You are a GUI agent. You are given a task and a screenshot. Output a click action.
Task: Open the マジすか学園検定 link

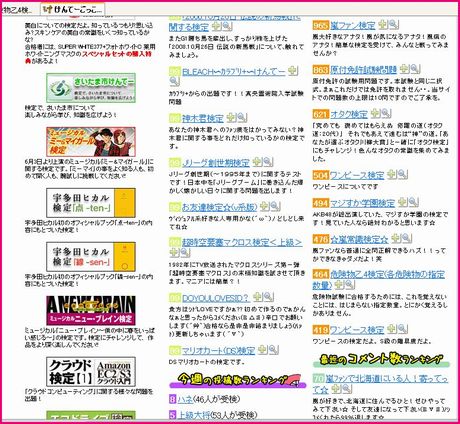pyautogui.click(x=363, y=203)
